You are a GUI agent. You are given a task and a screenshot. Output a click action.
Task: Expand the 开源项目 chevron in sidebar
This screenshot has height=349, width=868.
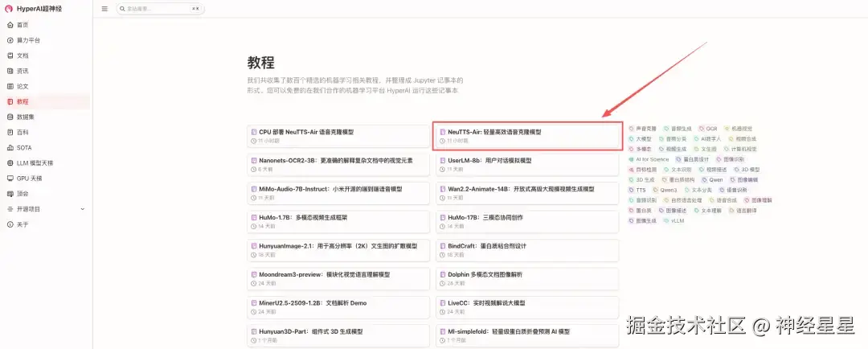(x=83, y=209)
